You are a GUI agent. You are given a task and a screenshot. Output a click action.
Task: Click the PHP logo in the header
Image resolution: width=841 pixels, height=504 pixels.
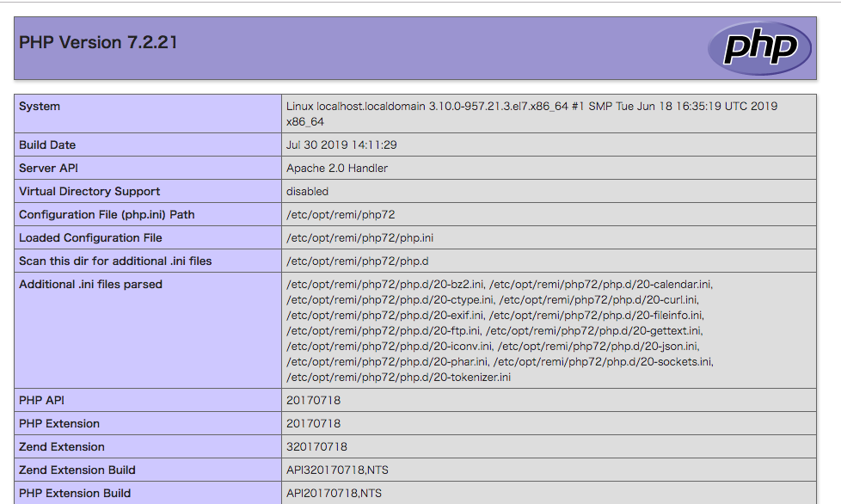[x=759, y=47]
